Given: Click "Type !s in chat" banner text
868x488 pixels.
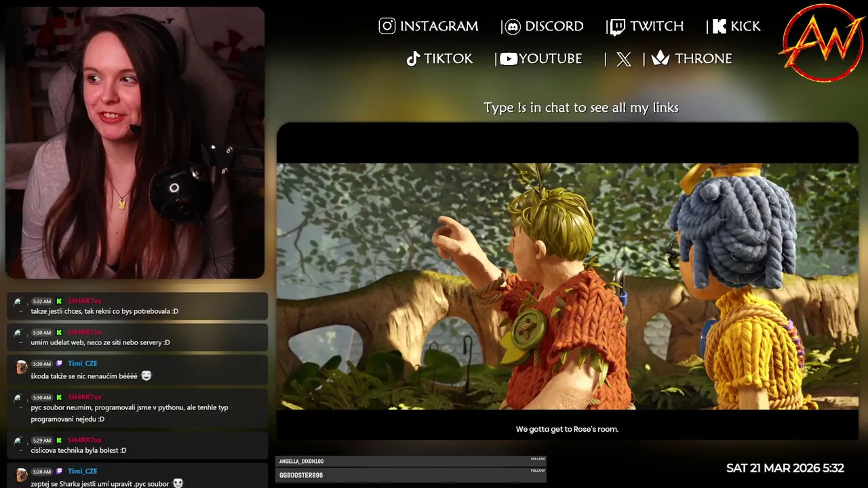Looking at the screenshot, I should coord(581,107).
